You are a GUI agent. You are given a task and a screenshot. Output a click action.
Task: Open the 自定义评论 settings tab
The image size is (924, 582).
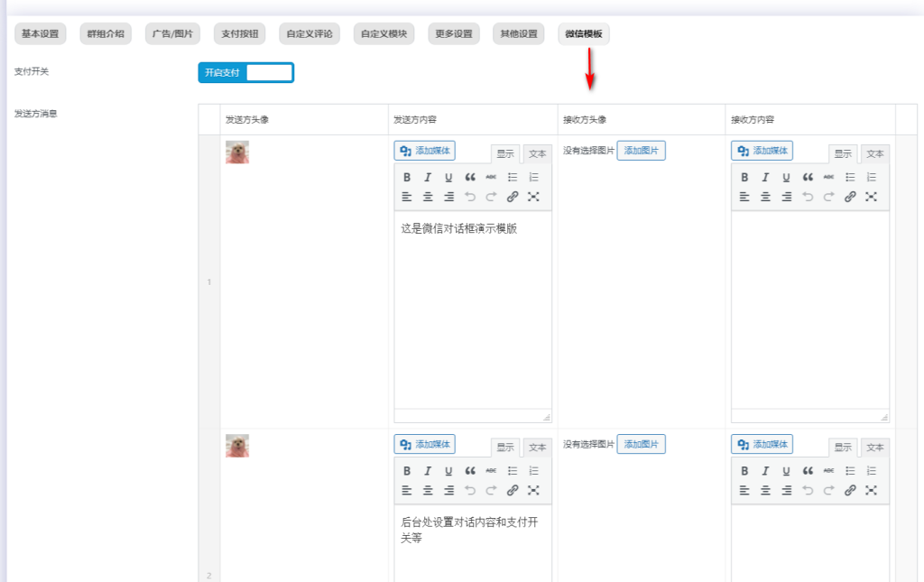(x=310, y=33)
